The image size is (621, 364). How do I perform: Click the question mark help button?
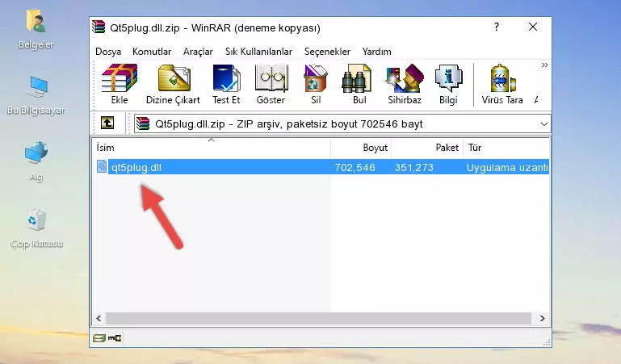pos(497,27)
